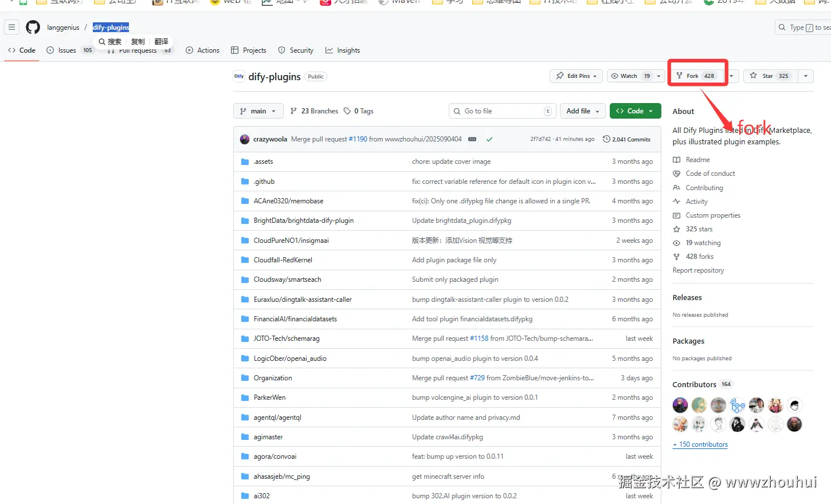Click the Edit Pins button

tap(576, 76)
